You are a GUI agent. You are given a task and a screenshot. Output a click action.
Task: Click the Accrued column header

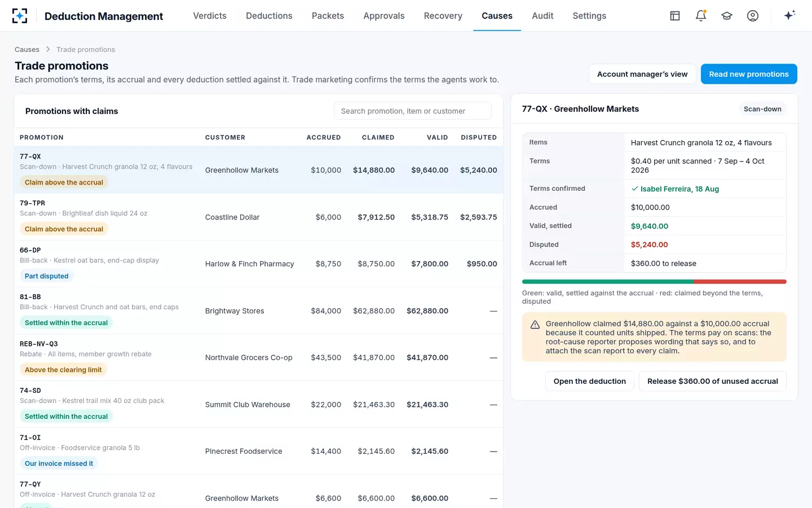click(x=324, y=137)
